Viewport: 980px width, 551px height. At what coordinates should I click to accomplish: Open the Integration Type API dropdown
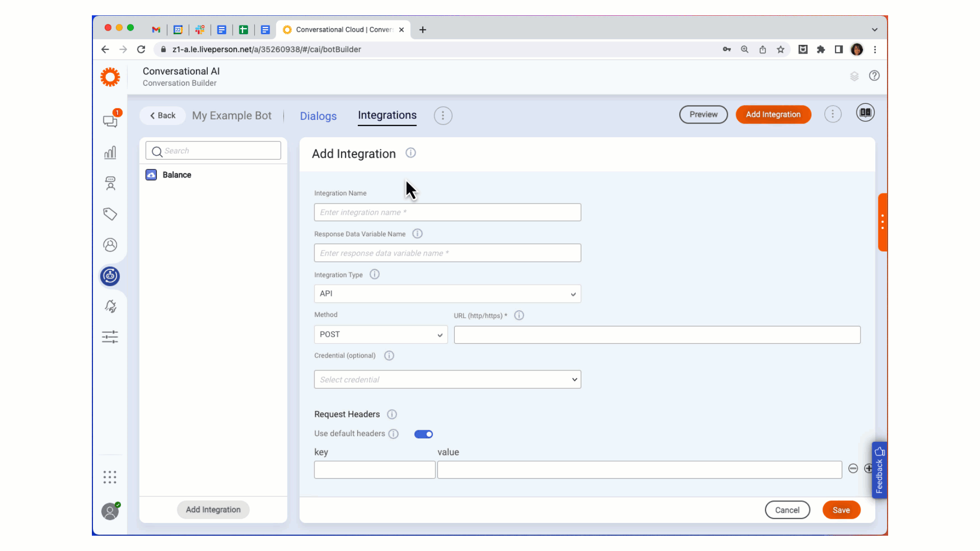[448, 294]
